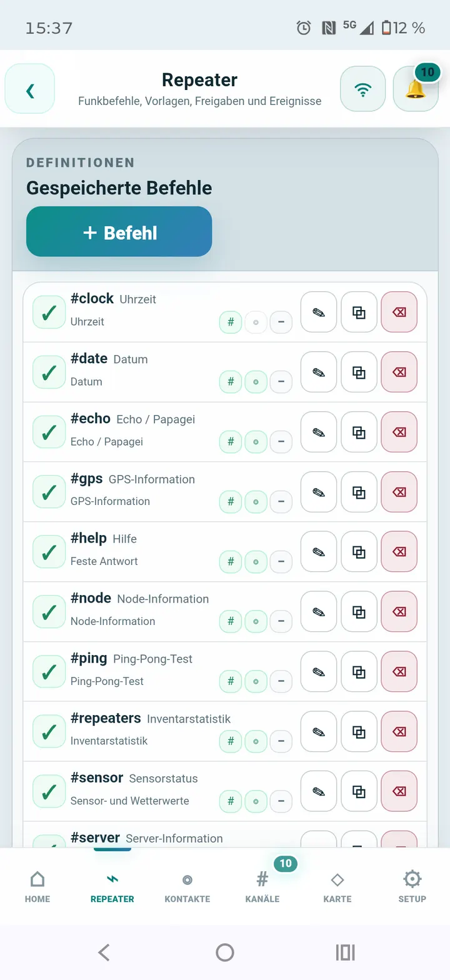Edit the #clock command with pencil icon
The width and height of the screenshot is (450, 980).
click(x=319, y=312)
